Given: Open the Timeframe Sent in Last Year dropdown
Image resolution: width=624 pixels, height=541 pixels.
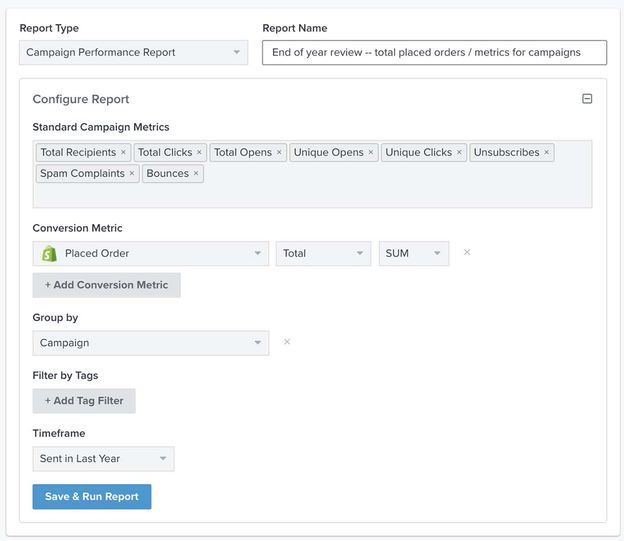Looking at the screenshot, I should (103, 459).
